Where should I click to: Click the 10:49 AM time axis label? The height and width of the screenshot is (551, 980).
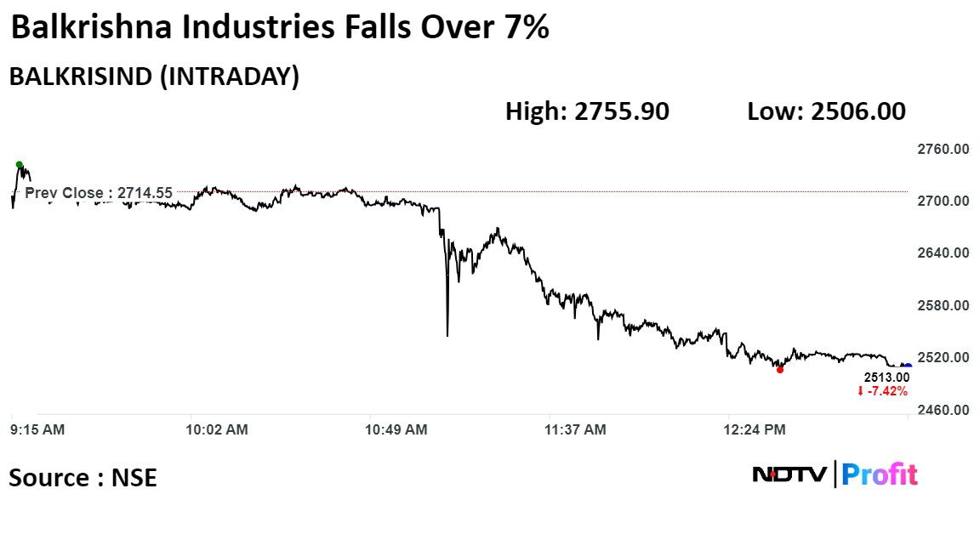click(396, 430)
